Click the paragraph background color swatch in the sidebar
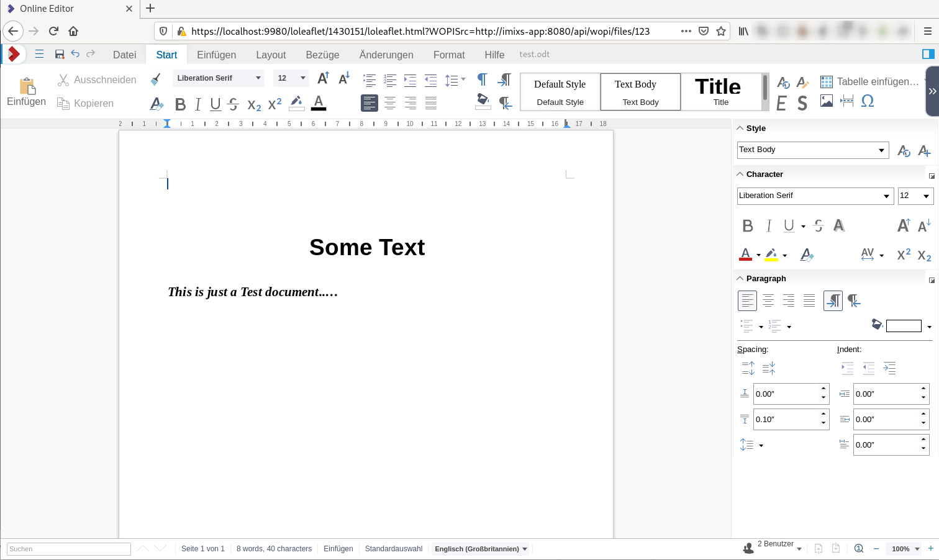The height and width of the screenshot is (560, 939). point(903,326)
